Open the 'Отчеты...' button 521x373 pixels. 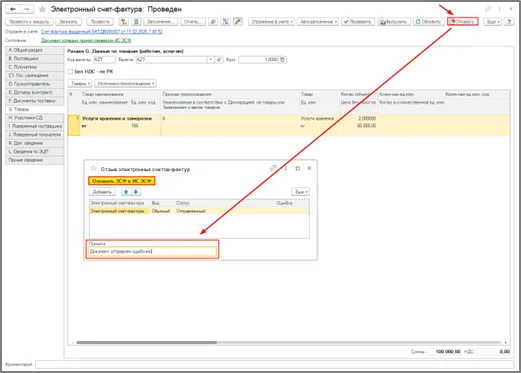pyautogui.click(x=193, y=22)
